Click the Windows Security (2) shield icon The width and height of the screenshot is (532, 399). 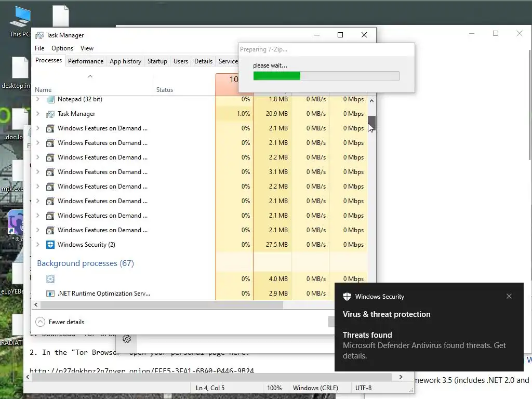[50, 245]
